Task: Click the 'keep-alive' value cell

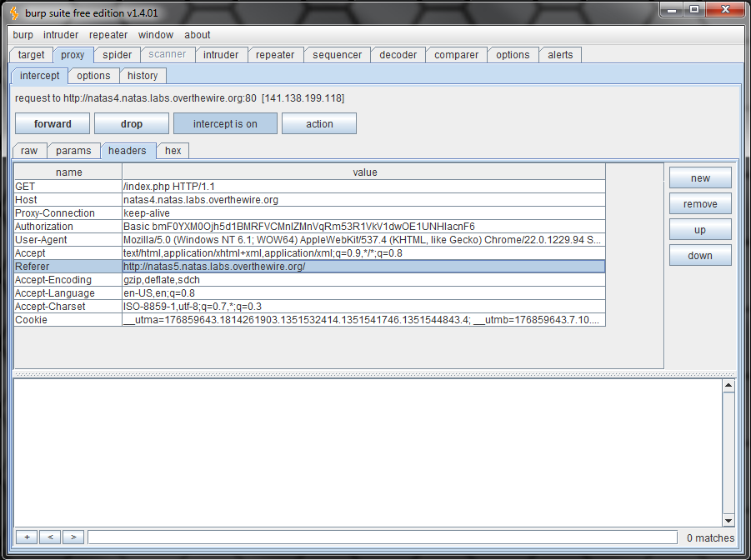Action: pyautogui.click(x=364, y=213)
